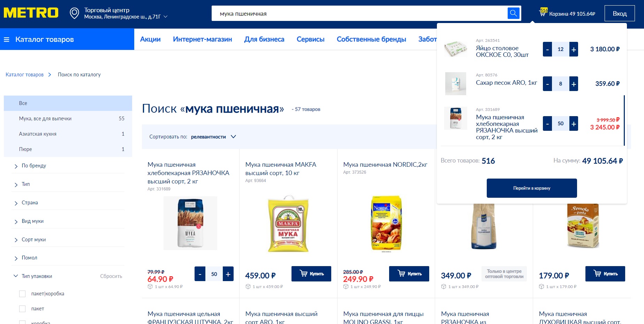Decrease quantity of Мука РЯЗАНОЧКА in cart popup
The image size is (644, 324).
(547, 123)
